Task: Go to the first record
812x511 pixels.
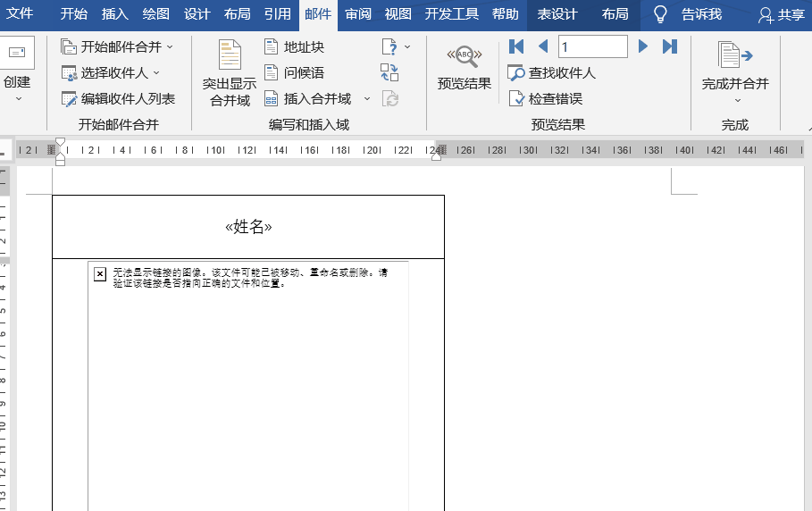Action: coord(516,46)
